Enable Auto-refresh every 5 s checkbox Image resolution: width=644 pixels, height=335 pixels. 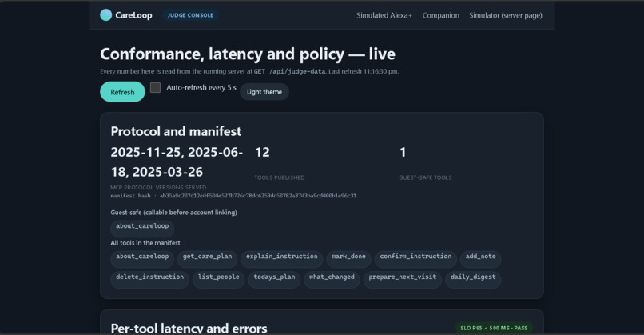click(155, 88)
